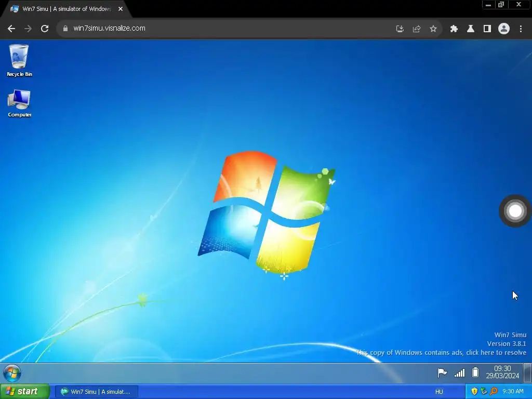Share this page using the share icon
Screen dimensions: 532x399
417,29
